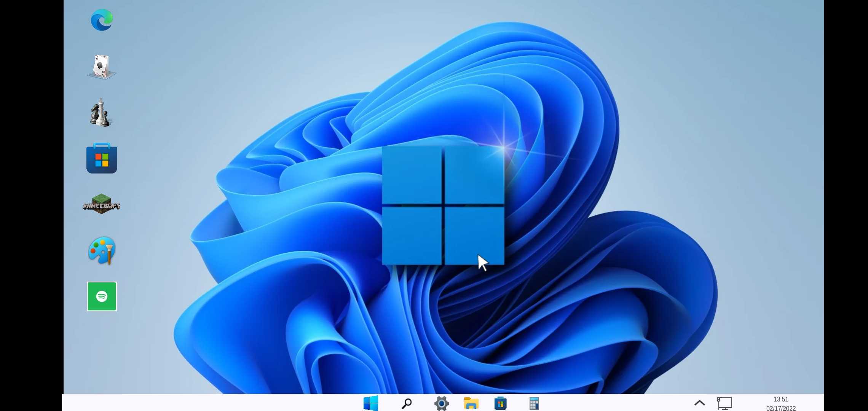868x411 pixels.
Task: Click the Spotify green icon
Action: point(101,296)
